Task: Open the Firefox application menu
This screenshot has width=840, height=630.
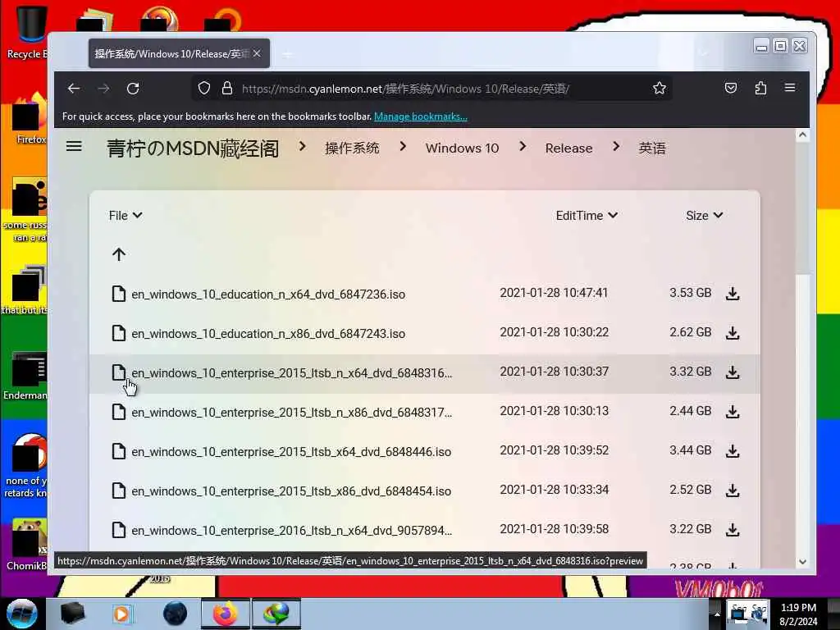Action: coord(790,87)
